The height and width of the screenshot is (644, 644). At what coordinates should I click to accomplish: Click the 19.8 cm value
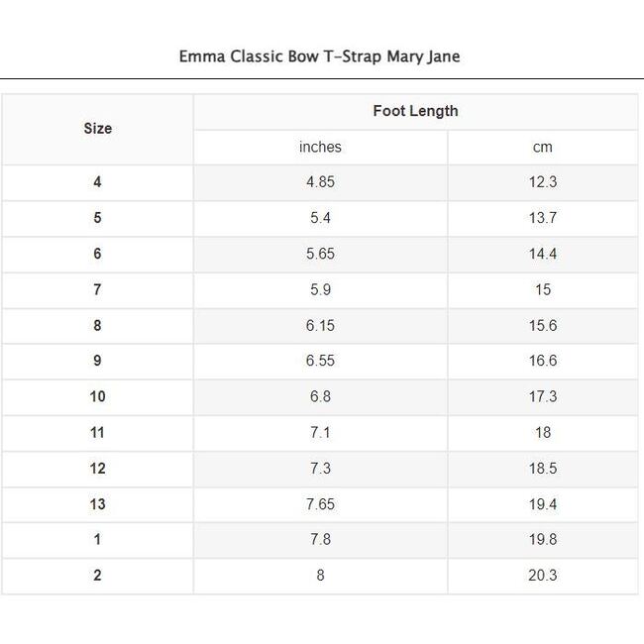click(x=542, y=540)
